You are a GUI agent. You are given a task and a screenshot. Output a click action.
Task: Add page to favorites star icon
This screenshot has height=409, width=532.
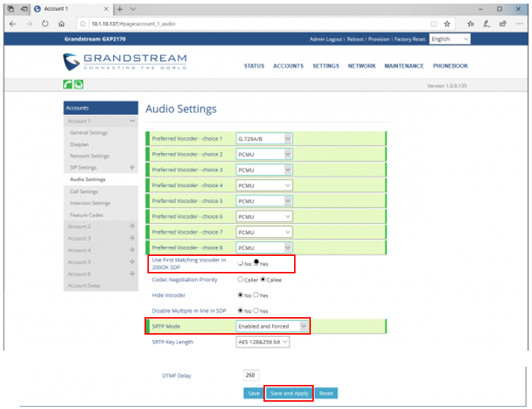(x=447, y=24)
